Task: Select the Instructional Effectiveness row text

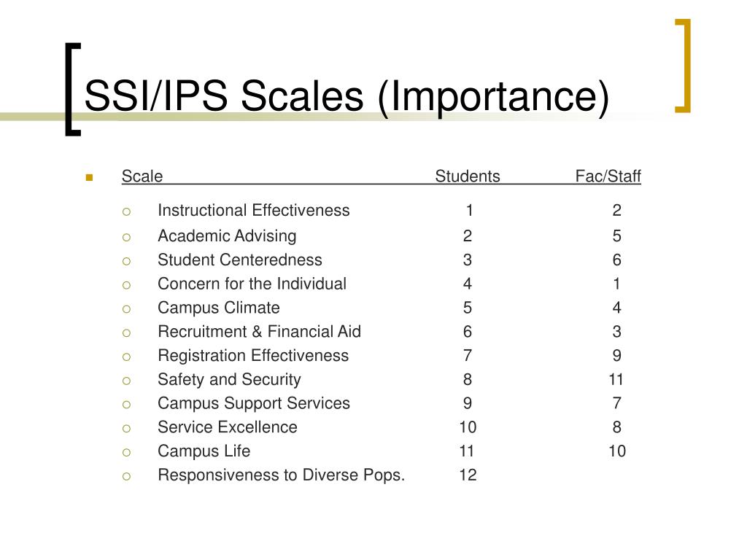Action: [253, 211]
